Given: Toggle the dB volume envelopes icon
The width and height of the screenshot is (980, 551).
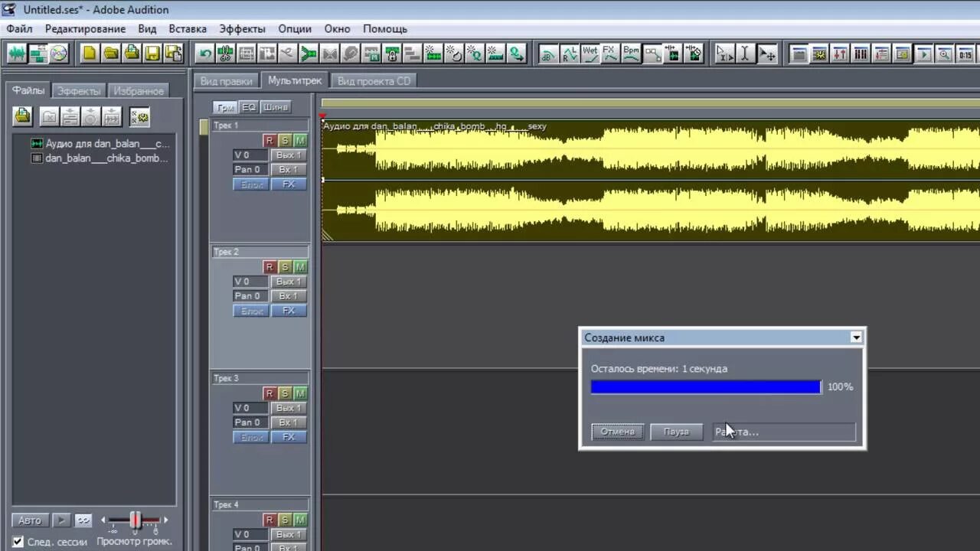Looking at the screenshot, I should [x=548, y=54].
